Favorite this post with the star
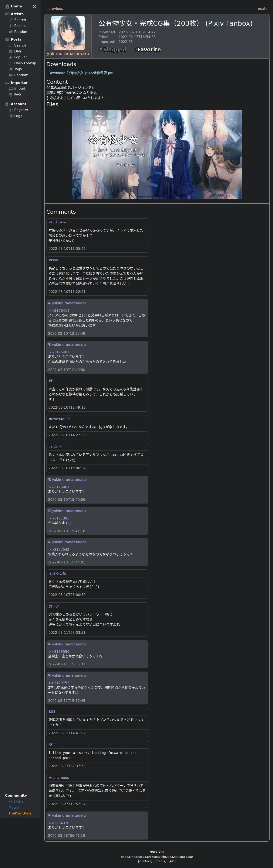The height and width of the screenshot is (868, 273). (x=146, y=49)
